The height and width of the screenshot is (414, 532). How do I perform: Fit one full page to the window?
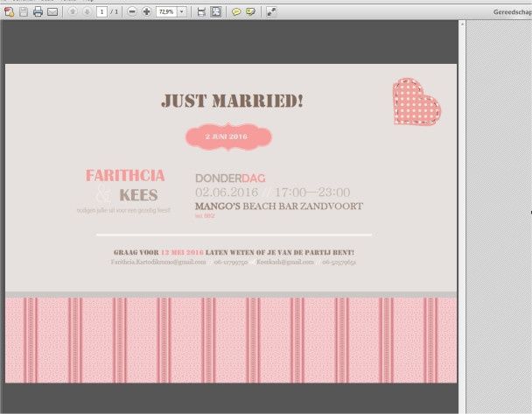[215, 12]
